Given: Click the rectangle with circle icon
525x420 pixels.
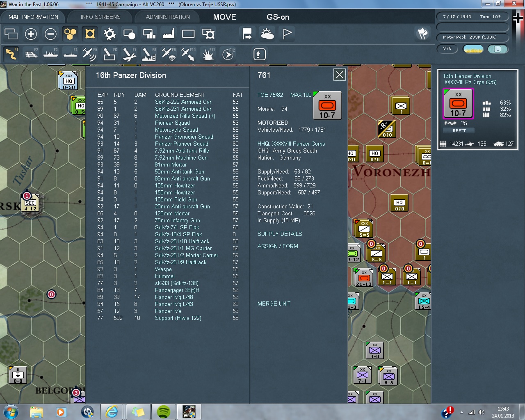Looking at the screenshot, I should 129,34.
